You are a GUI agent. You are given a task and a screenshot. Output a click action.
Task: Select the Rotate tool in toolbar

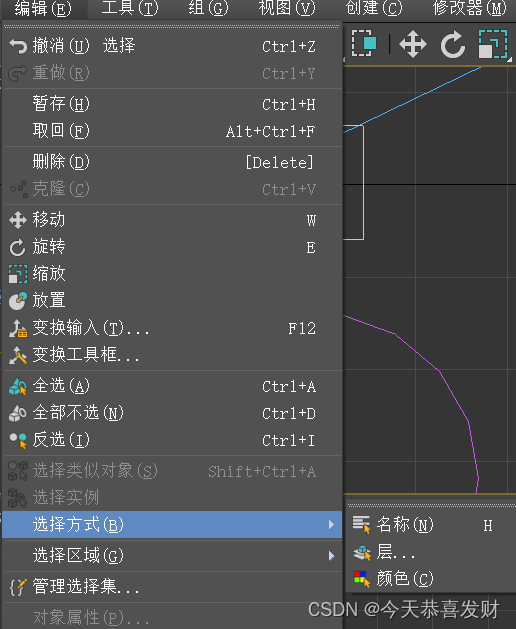coord(453,44)
